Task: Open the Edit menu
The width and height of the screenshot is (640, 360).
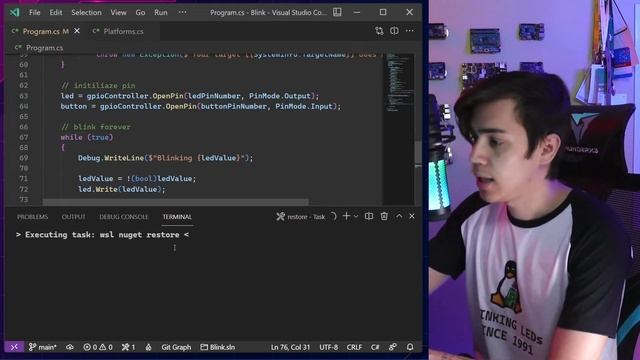Action: point(56,13)
